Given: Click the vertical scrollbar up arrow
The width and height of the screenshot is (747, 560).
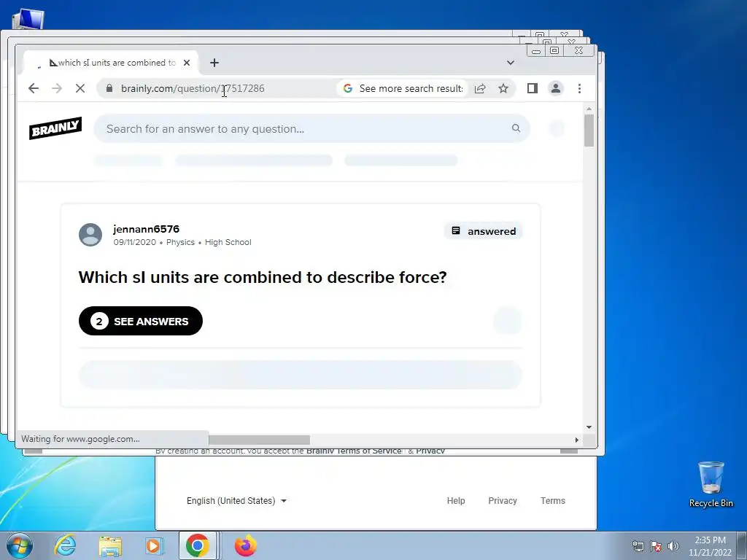Looking at the screenshot, I should click(x=589, y=109).
